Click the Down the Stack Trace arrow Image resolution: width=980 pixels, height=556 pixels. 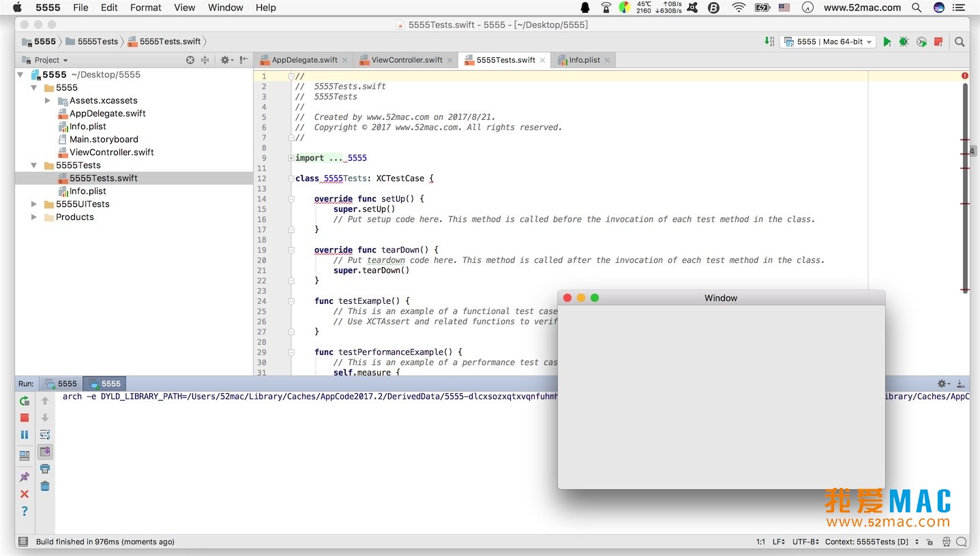point(45,418)
